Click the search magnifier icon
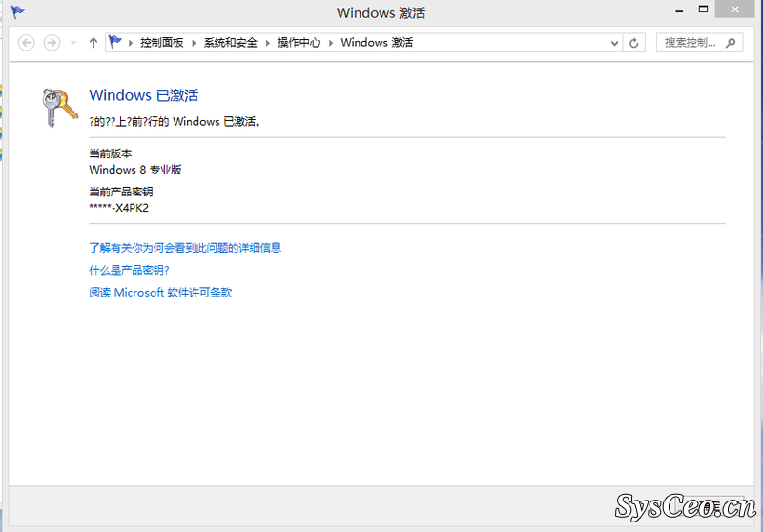This screenshot has height=532, width=763. (731, 43)
